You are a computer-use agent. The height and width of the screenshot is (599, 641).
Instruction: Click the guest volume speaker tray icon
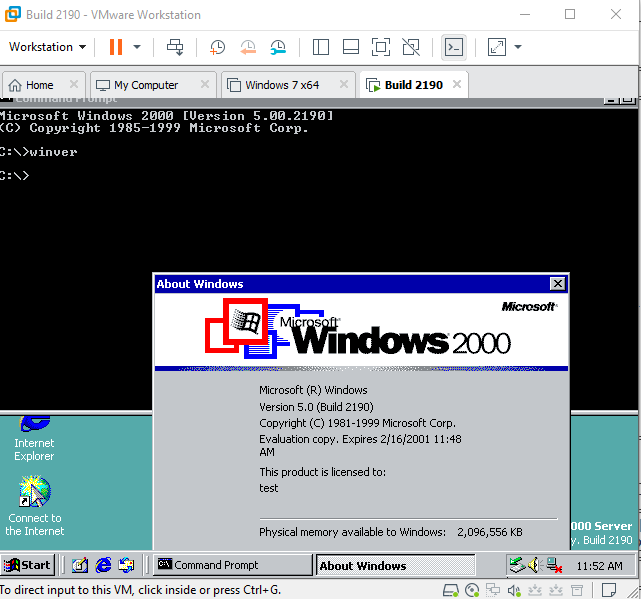click(534, 565)
